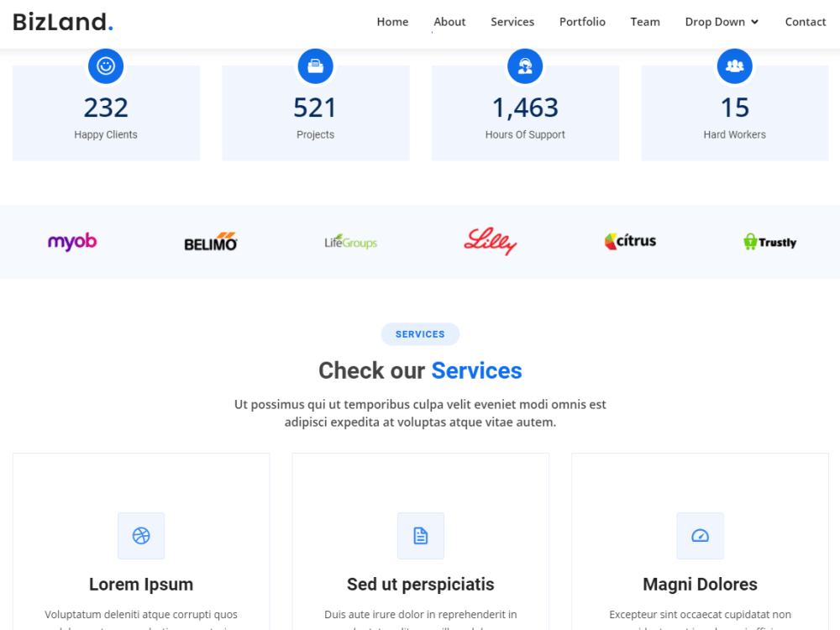Viewport: 840px width, 630px height.
Task: Click the citrus client logo
Action: [630, 242]
